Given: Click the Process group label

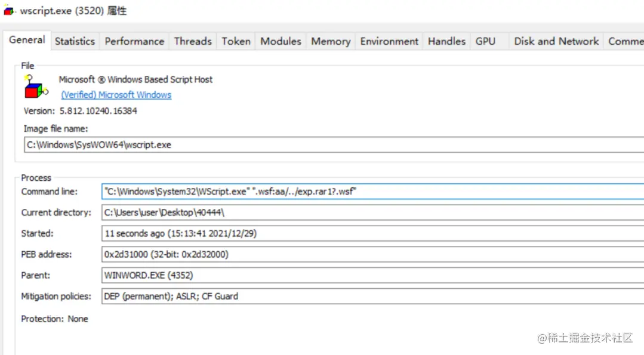Looking at the screenshot, I should coord(36,178).
